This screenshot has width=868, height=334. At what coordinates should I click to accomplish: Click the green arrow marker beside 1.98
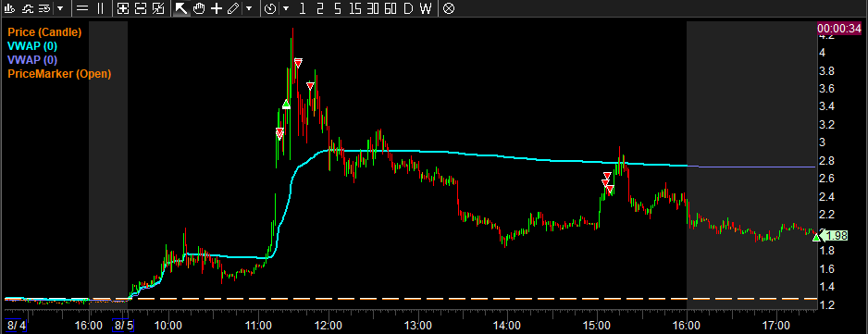816,237
